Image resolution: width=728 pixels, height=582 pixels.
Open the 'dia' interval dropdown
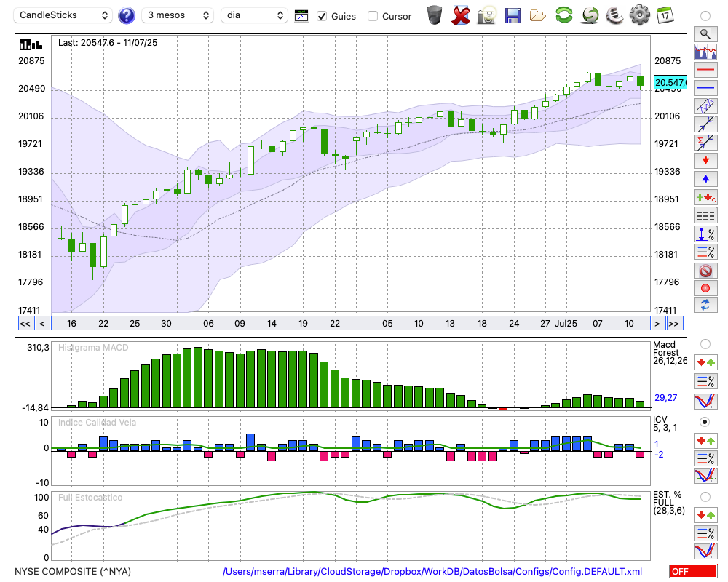click(254, 15)
